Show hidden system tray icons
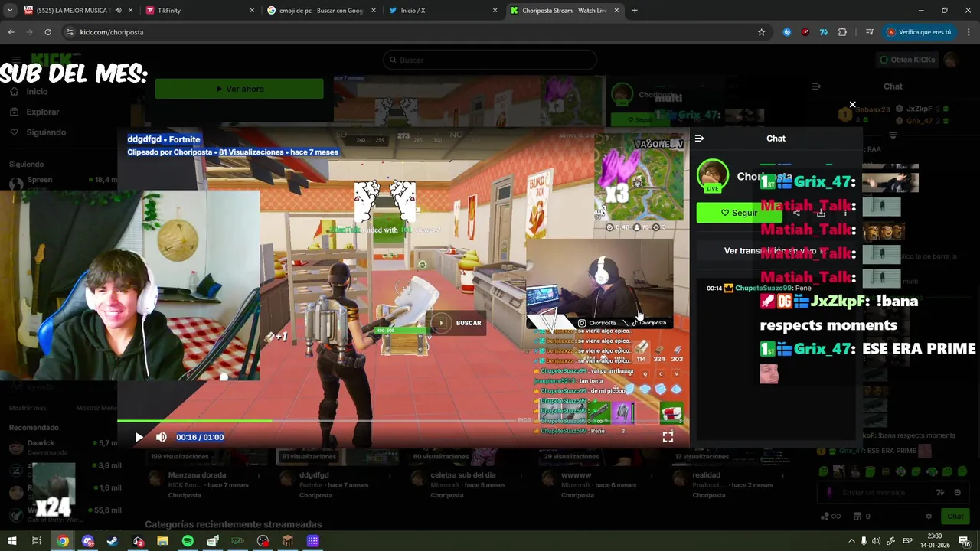 tap(851, 541)
